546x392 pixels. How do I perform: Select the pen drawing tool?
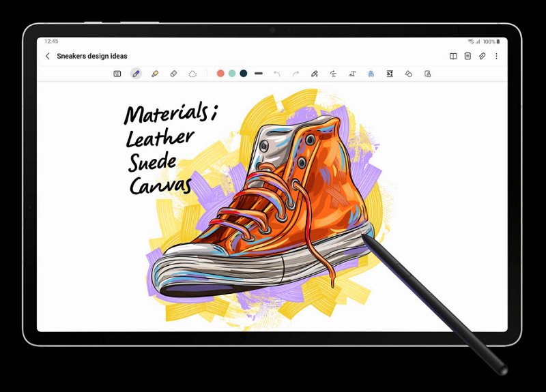tap(136, 74)
